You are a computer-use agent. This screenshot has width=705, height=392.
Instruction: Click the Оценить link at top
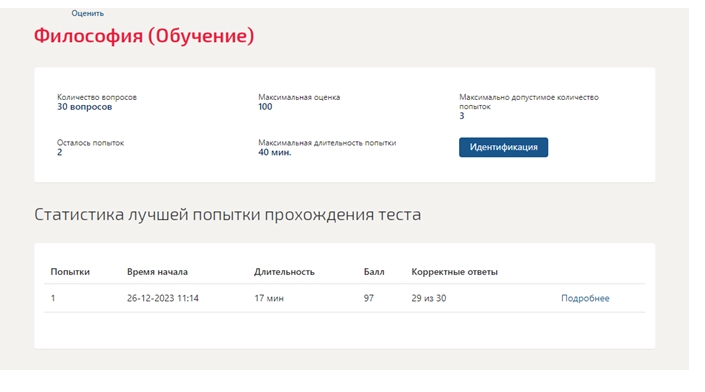click(87, 13)
